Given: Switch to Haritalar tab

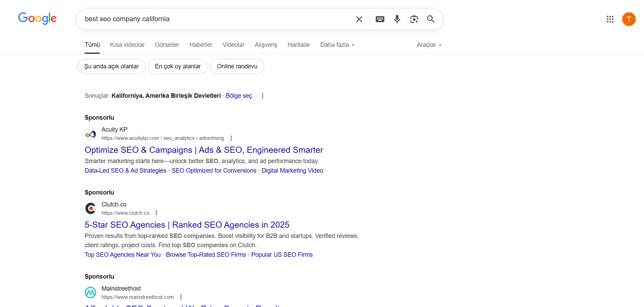Looking at the screenshot, I should (x=299, y=45).
